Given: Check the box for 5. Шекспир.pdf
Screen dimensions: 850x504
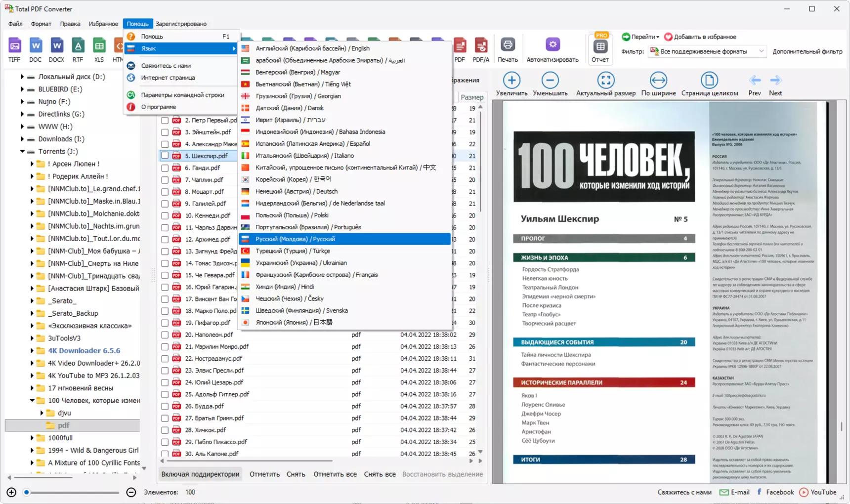Looking at the screenshot, I should tap(165, 156).
